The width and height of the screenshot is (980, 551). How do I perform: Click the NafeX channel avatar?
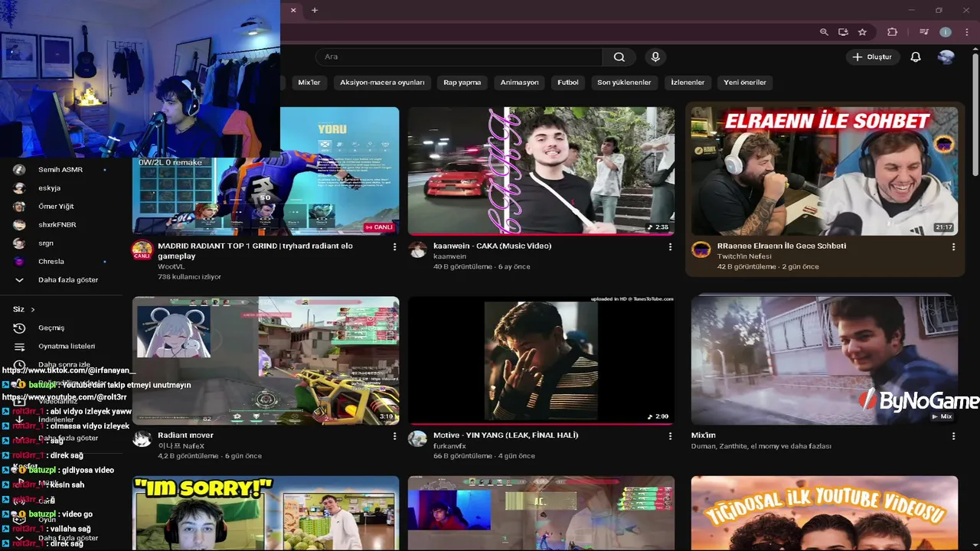click(142, 439)
